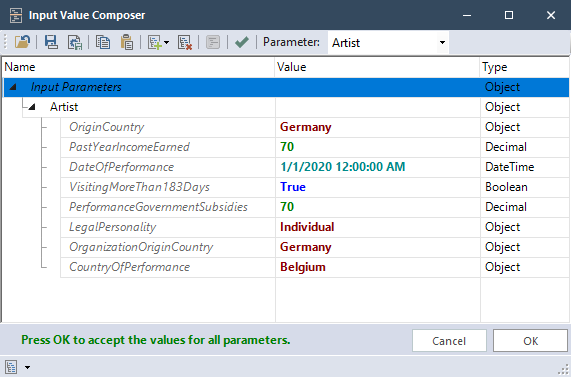Viewport: 571px width, 377px height.
Task: Click the Belgium value for CountryOfPerformance
Action: pyautogui.click(x=303, y=267)
